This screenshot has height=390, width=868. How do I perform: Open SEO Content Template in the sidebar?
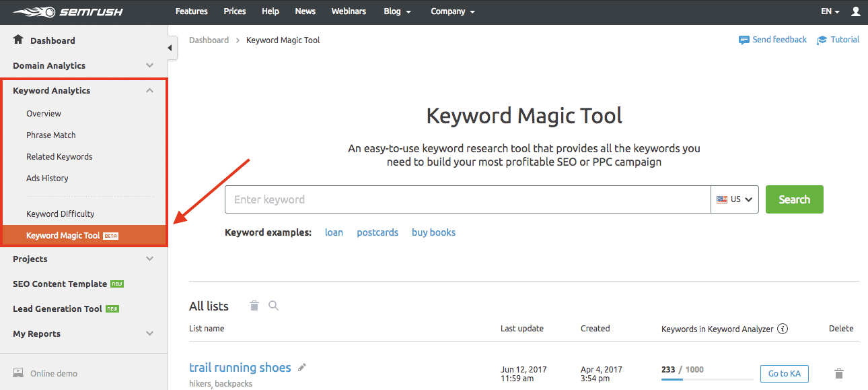[60, 284]
